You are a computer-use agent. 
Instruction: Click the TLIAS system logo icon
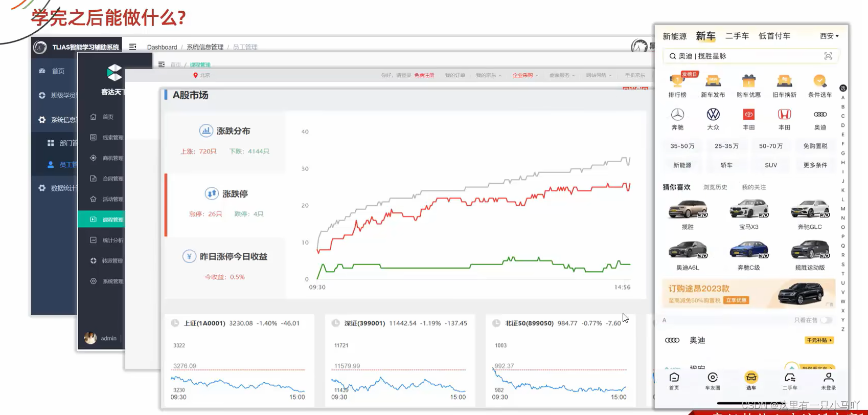[x=40, y=47]
